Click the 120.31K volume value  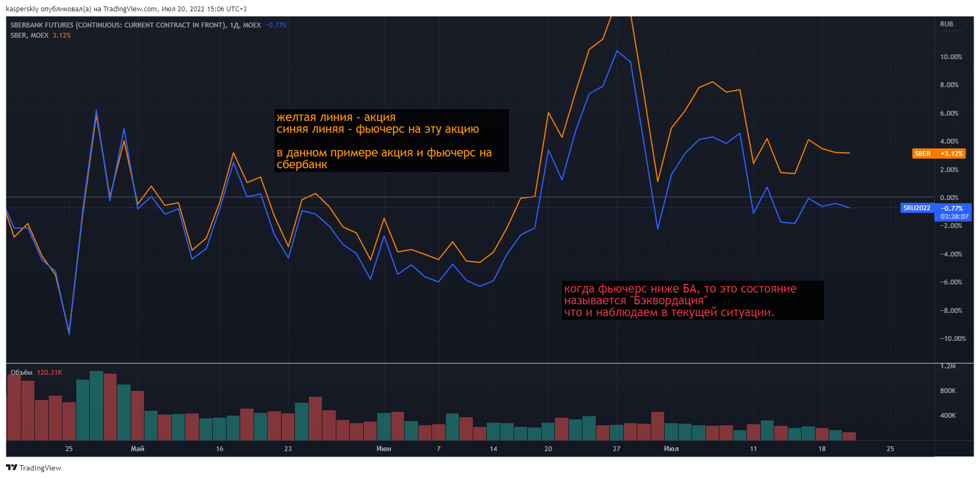49,373
